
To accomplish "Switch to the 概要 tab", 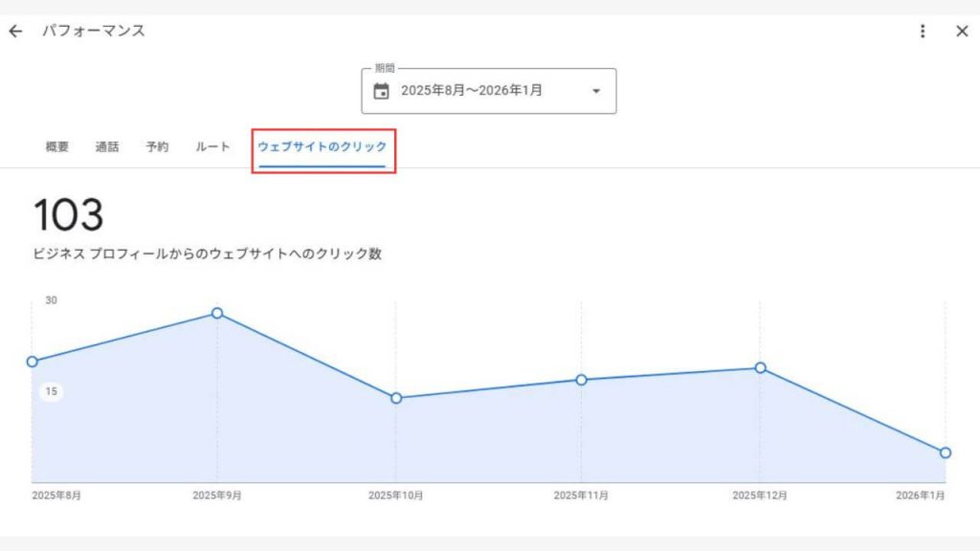I will pyautogui.click(x=55, y=146).
